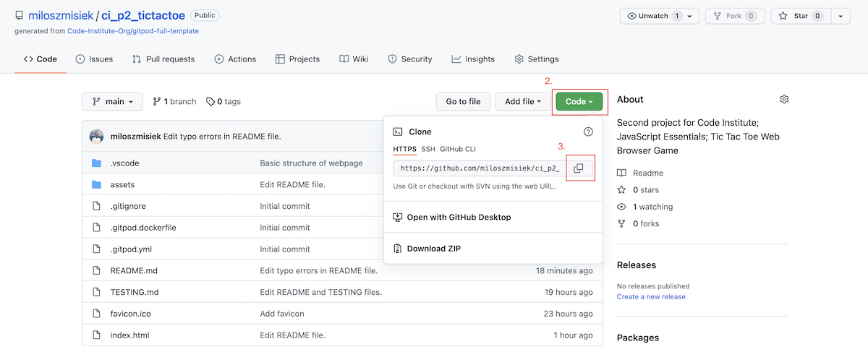Click the 'Add favicon' commit message
This screenshot has width=868, height=352.
[282, 314]
